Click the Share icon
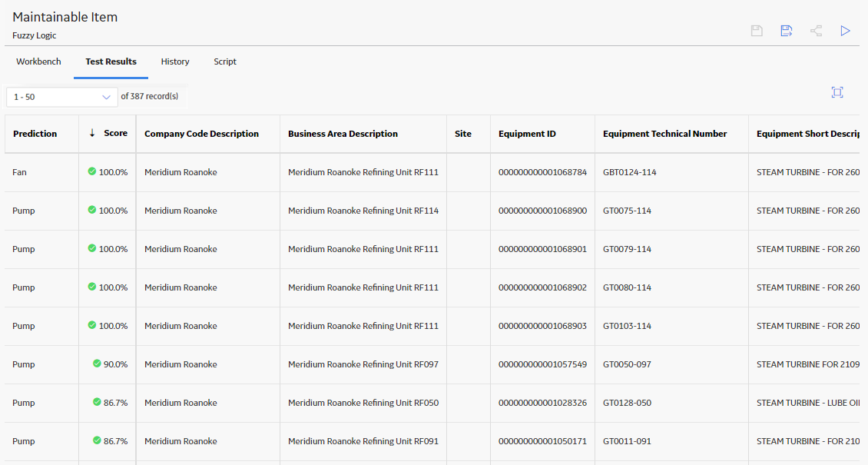This screenshot has height=465, width=868. coord(816,31)
